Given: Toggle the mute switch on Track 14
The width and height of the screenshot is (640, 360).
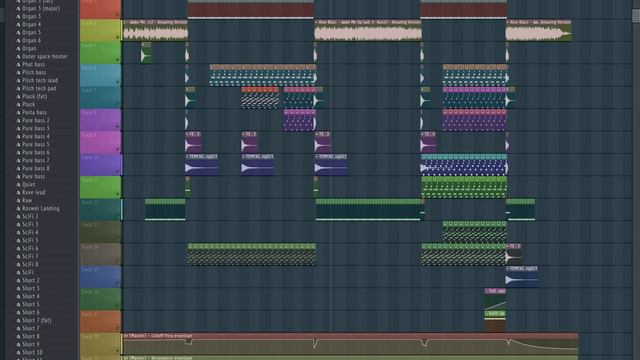Looking at the screenshot, I should (x=118, y=262).
